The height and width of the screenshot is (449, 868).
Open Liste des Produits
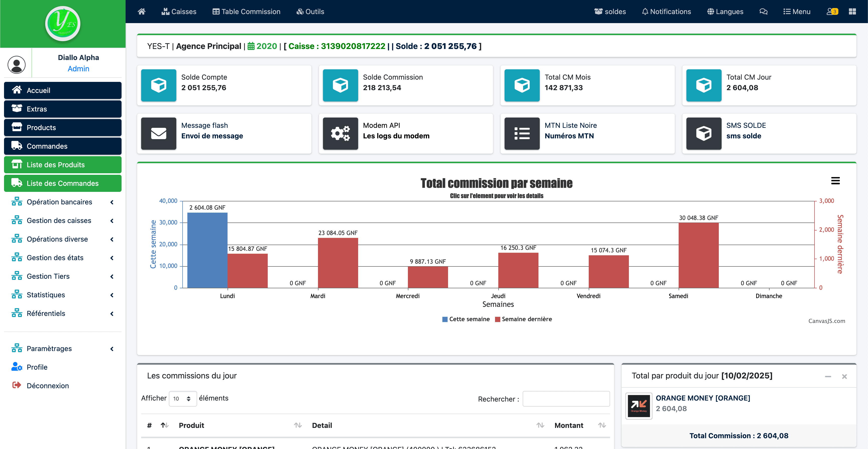point(56,164)
